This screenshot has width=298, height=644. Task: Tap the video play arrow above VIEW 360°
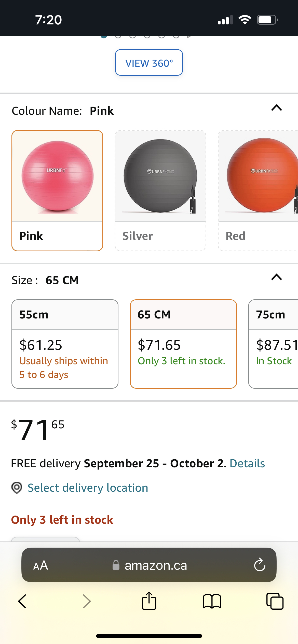click(189, 36)
